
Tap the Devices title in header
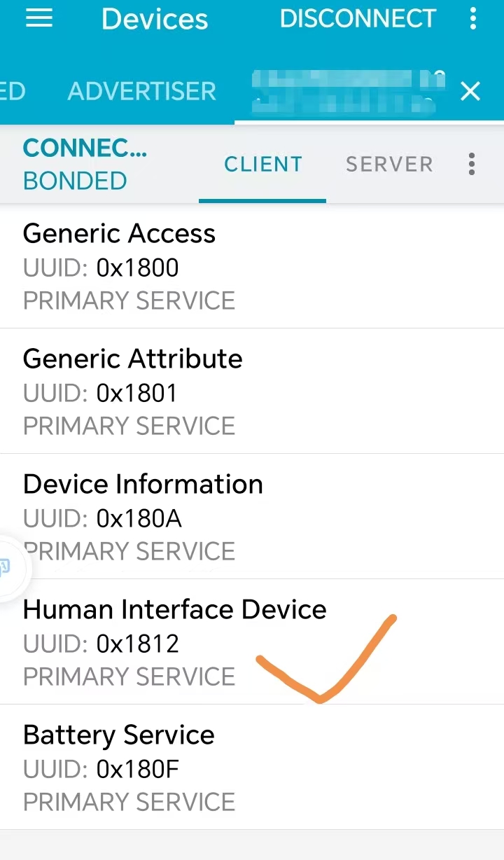155,19
